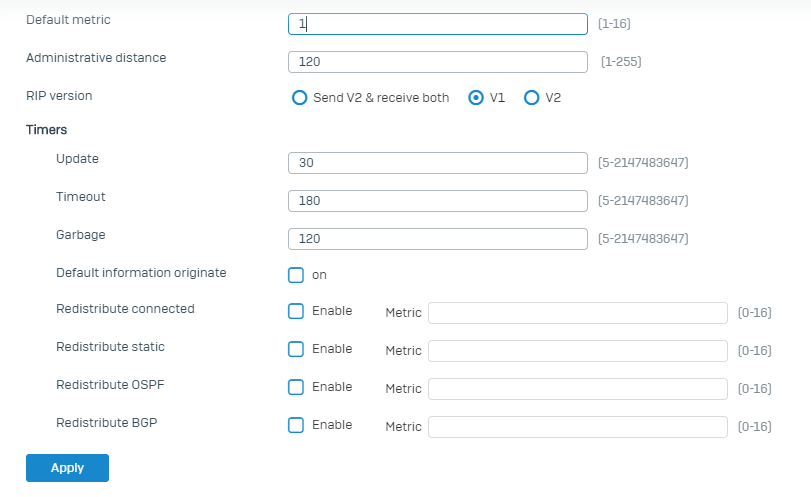Screen dimensions: 811x497
Task: Focus the Redistribute OSPF Metric field
Action: click(577, 389)
